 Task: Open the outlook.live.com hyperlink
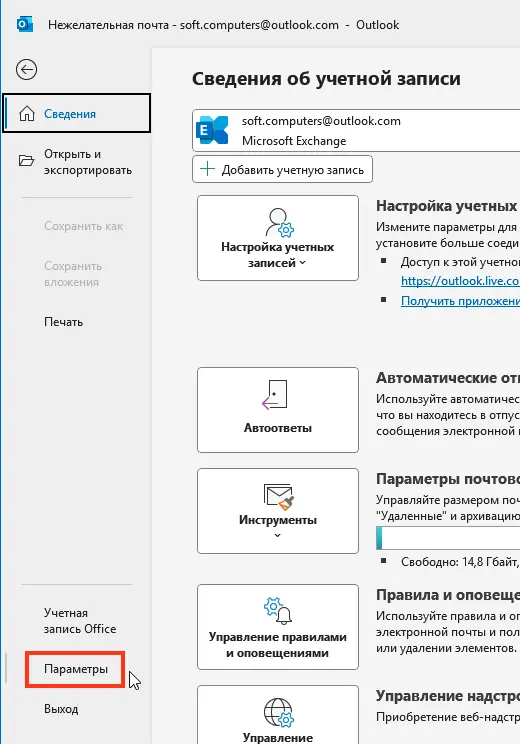pyautogui.click(x=460, y=281)
